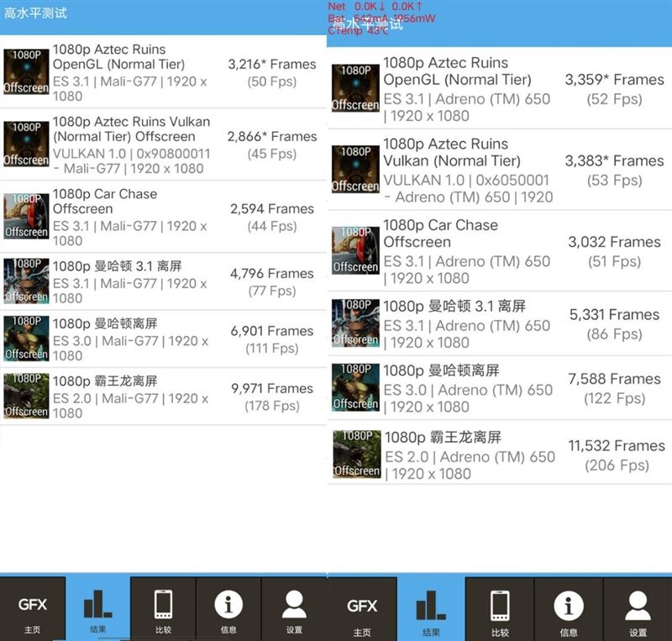This screenshot has height=641, width=672.
Task: Tap 高水平测试 header on left screen
Action: click(x=35, y=13)
